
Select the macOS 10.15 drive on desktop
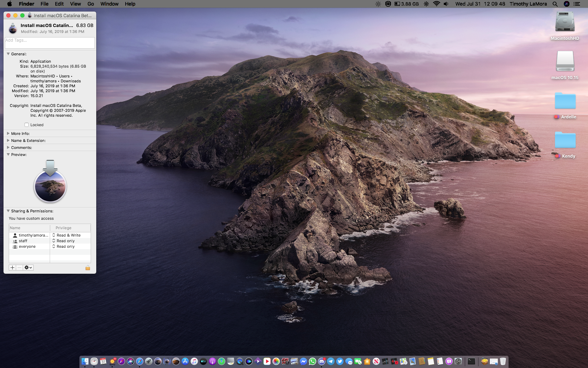[565, 62]
